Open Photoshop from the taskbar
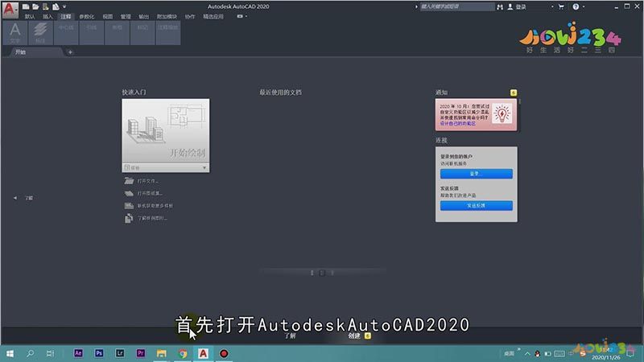This screenshot has width=644, height=362. pos(99,353)
